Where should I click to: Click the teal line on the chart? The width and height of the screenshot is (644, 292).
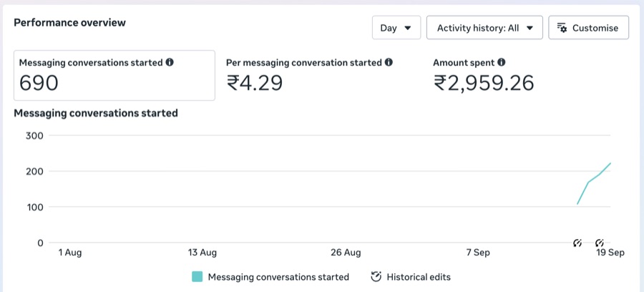pos(594,183)
